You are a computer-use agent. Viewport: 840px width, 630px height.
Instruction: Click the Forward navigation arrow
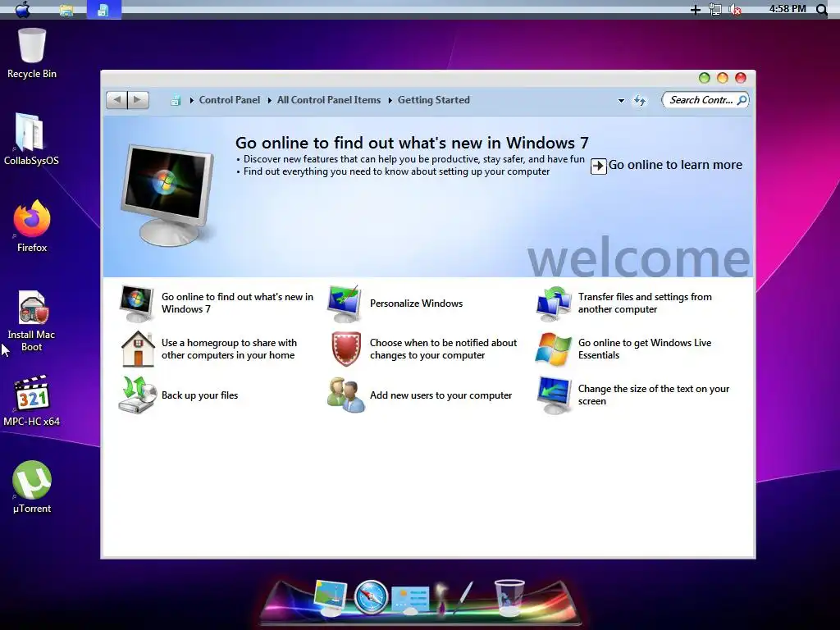pos(138,99)
